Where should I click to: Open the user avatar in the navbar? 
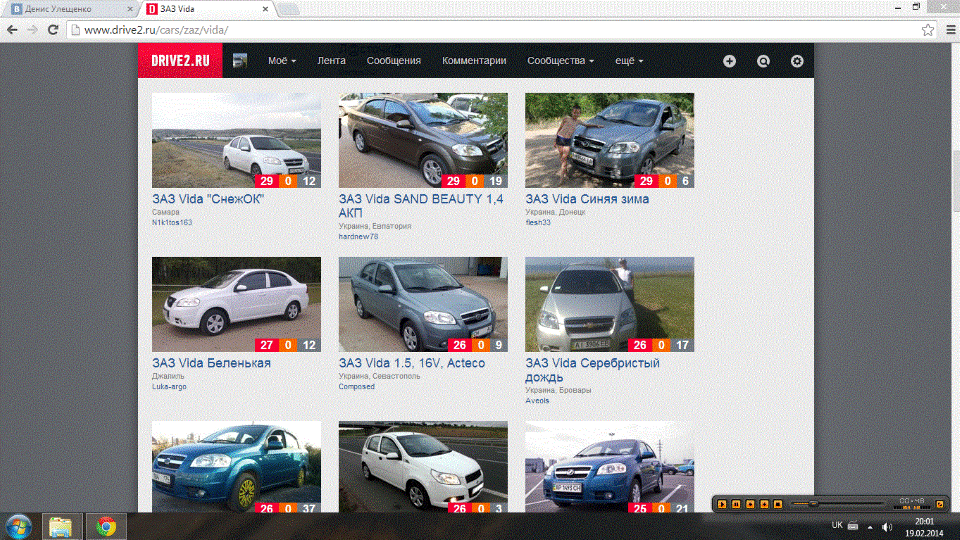(x=240, y=61)
